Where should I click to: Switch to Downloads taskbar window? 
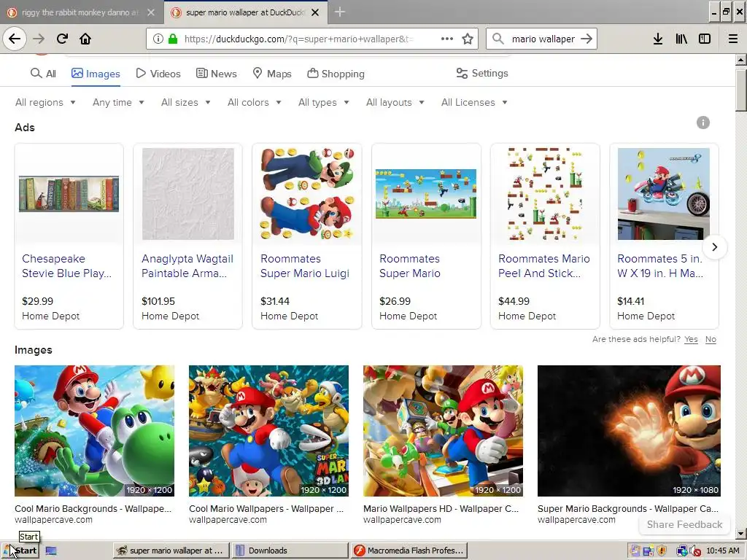[x=290, y=551]
